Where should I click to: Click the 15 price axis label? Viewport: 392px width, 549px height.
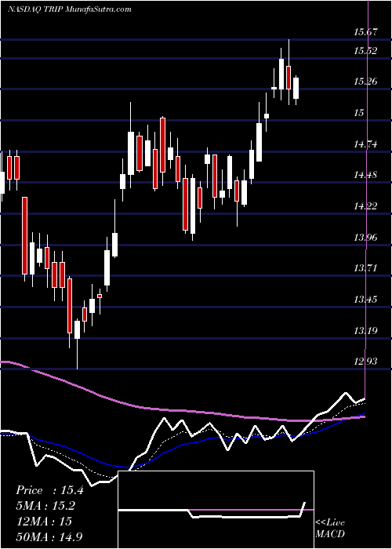click(358, 113)
